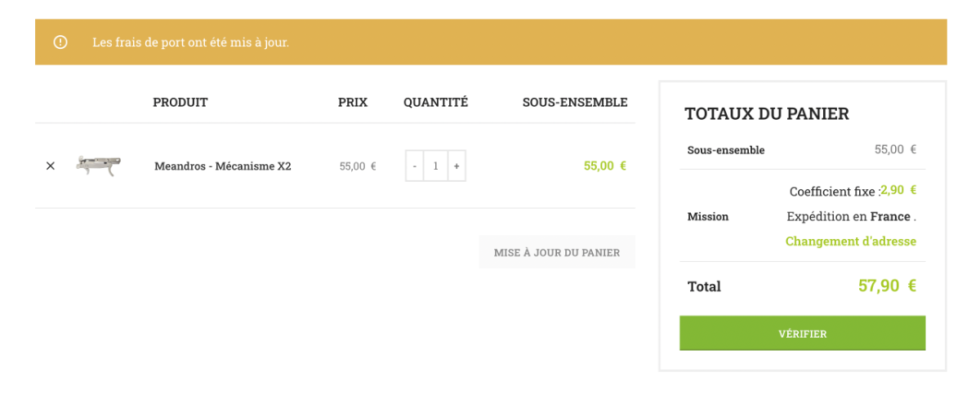Click the green 55,00 € line subtotal
Image resolution: width=980 pixels, height=394 pixels.
(x=605, y=166)
